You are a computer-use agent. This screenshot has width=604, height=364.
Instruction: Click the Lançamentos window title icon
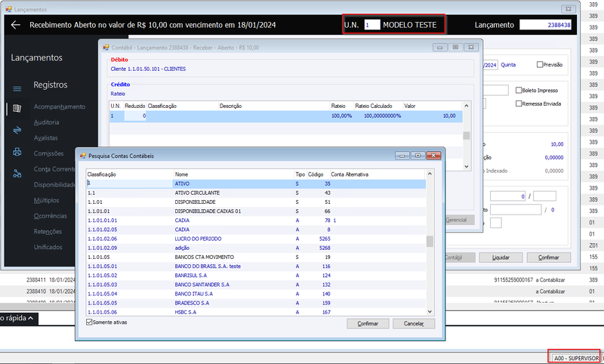8,9
